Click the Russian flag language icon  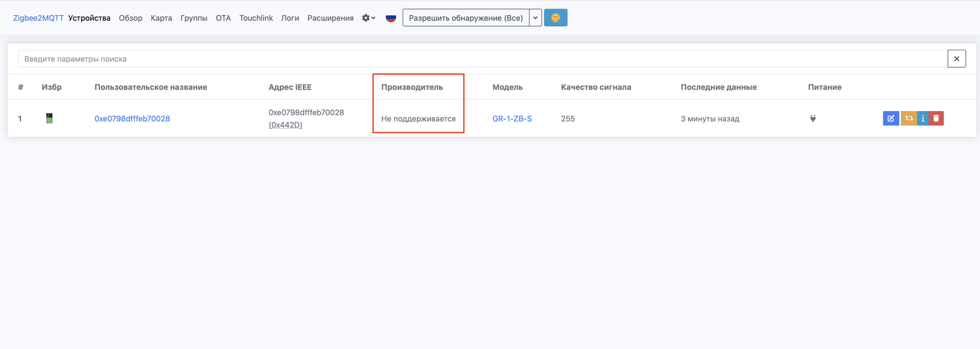[391, 18]
